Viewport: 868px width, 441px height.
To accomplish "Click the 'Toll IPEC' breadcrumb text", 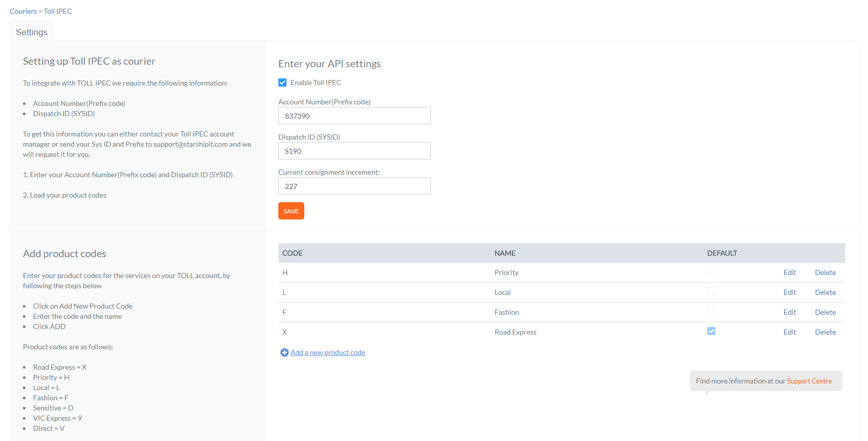I will click(x=57, y=11).
